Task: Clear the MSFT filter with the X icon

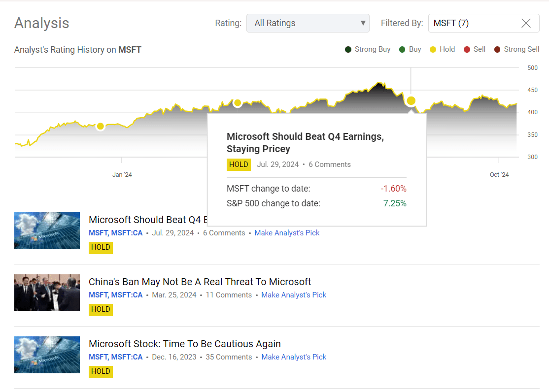Action: point(526,23)
